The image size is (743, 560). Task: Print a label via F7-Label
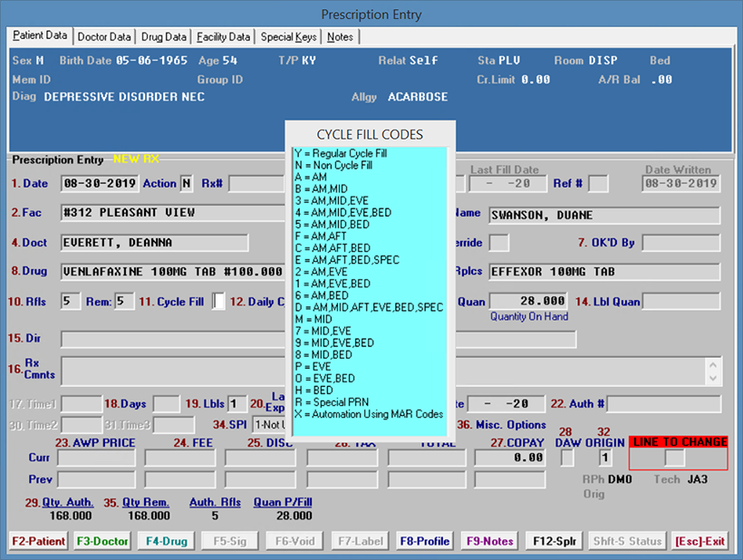pos(359,540)
